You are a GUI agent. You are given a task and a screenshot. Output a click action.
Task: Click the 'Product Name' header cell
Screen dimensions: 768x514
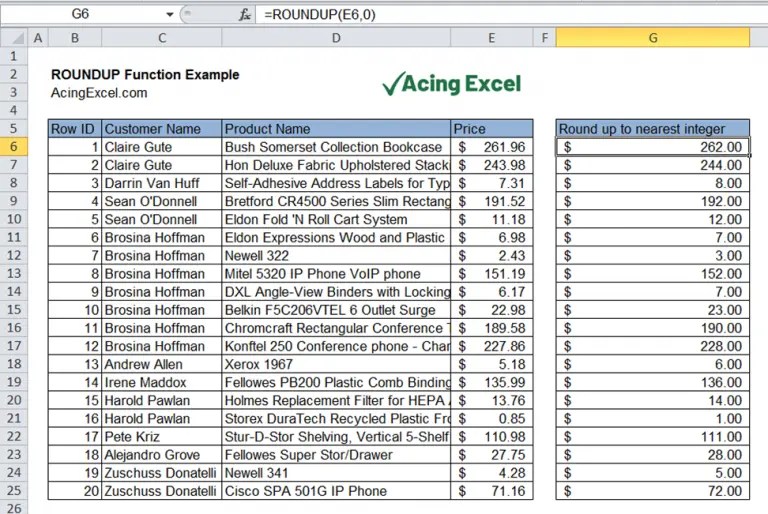coord(336,129)
